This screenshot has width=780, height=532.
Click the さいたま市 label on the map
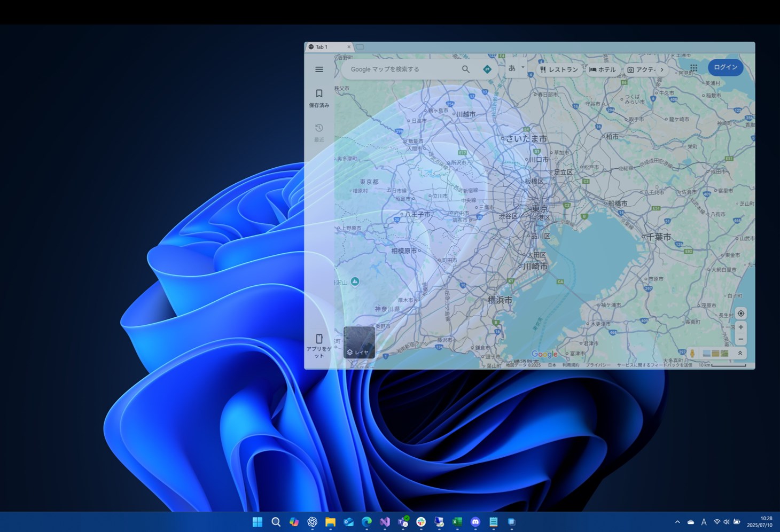coord(526,139)
